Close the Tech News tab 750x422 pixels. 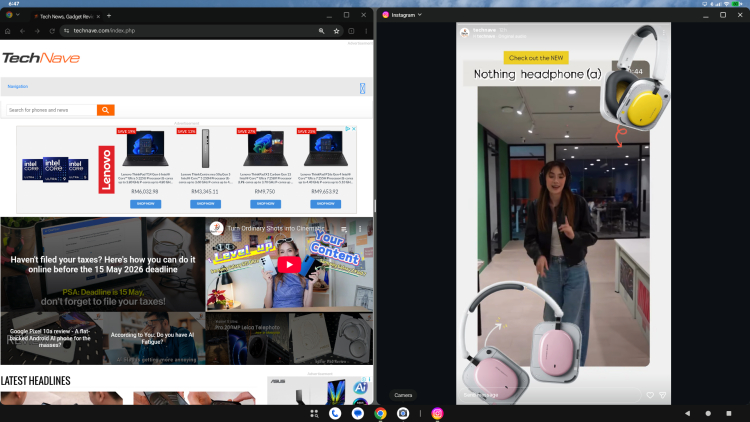coord(98,16)
